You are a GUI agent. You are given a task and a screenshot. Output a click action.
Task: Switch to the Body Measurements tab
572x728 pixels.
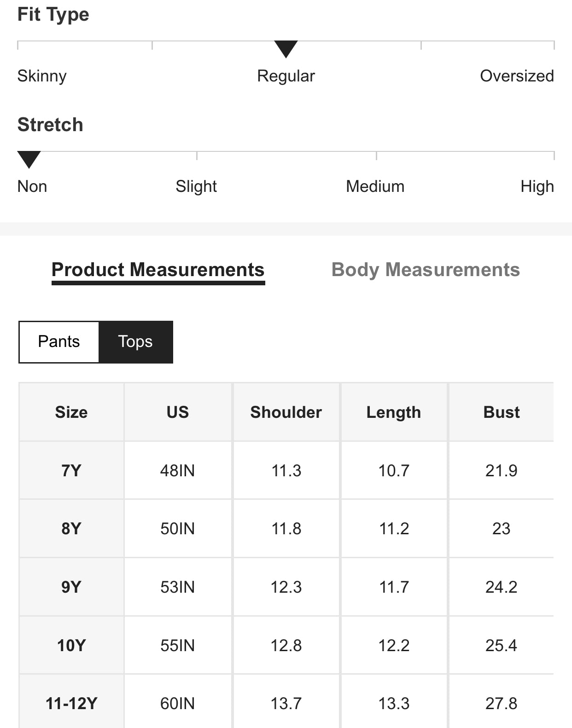click(425, 270)
